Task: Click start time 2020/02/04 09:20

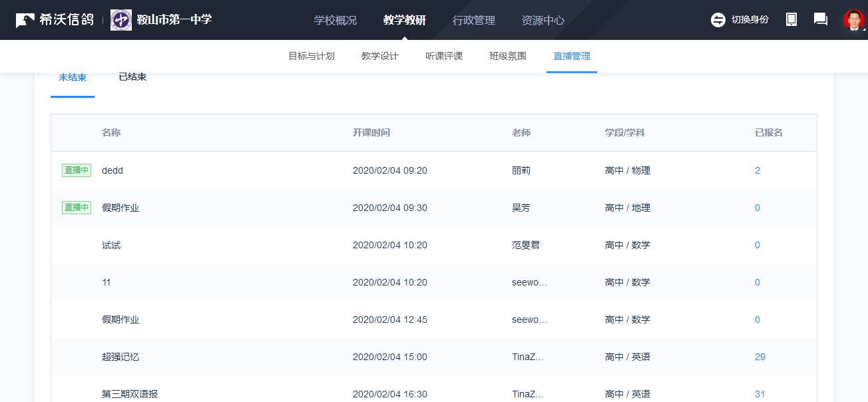Action: tap(390, 170)
